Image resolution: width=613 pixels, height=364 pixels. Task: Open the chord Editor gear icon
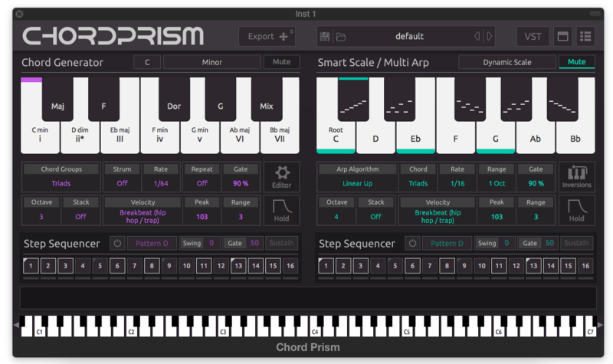[x=282, y=177]
